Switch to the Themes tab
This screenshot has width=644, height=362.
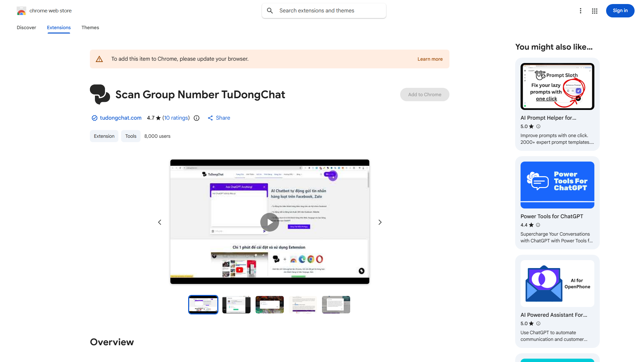tap(90, 27)
